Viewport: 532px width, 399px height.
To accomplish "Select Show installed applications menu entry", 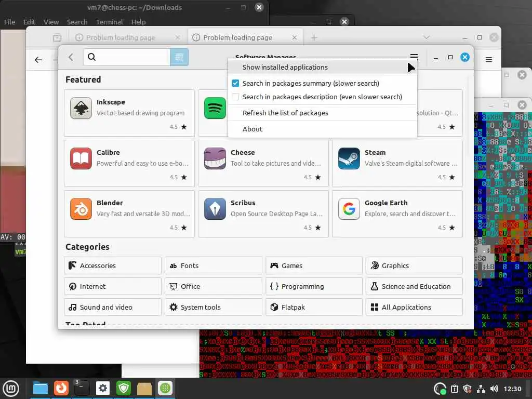I will (322, 67).
